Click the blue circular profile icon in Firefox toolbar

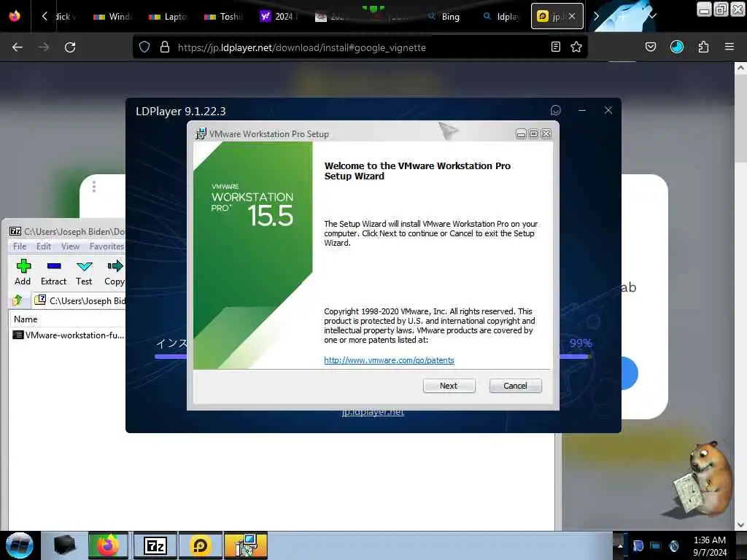[677, 47]
